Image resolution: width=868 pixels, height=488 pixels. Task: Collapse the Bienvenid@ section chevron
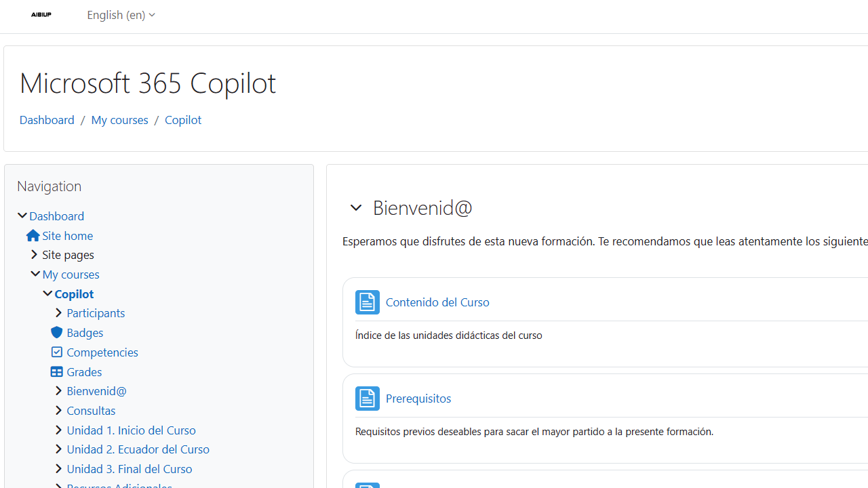tap(355, 208)
